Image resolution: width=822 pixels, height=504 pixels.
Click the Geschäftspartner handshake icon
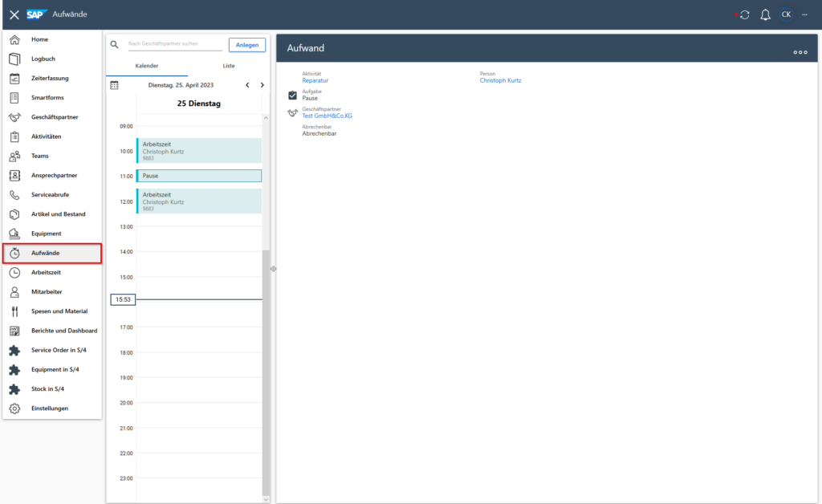click(x=14, y=116)
